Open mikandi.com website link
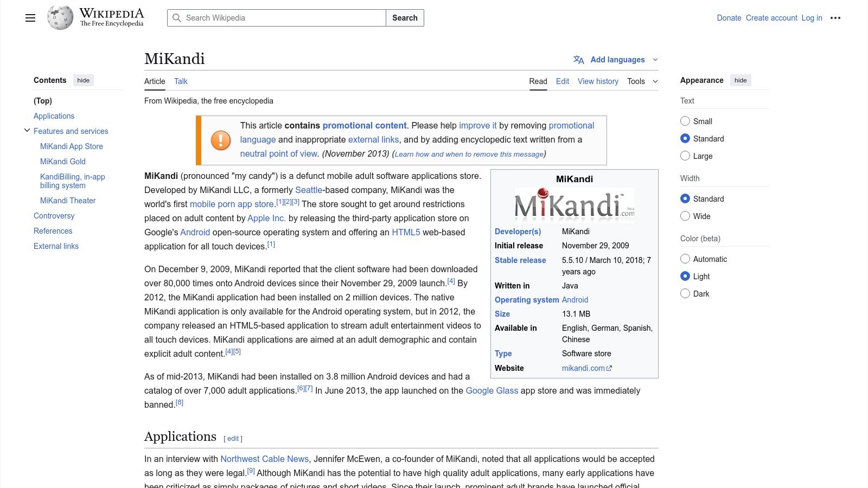 tap(583, 368)
